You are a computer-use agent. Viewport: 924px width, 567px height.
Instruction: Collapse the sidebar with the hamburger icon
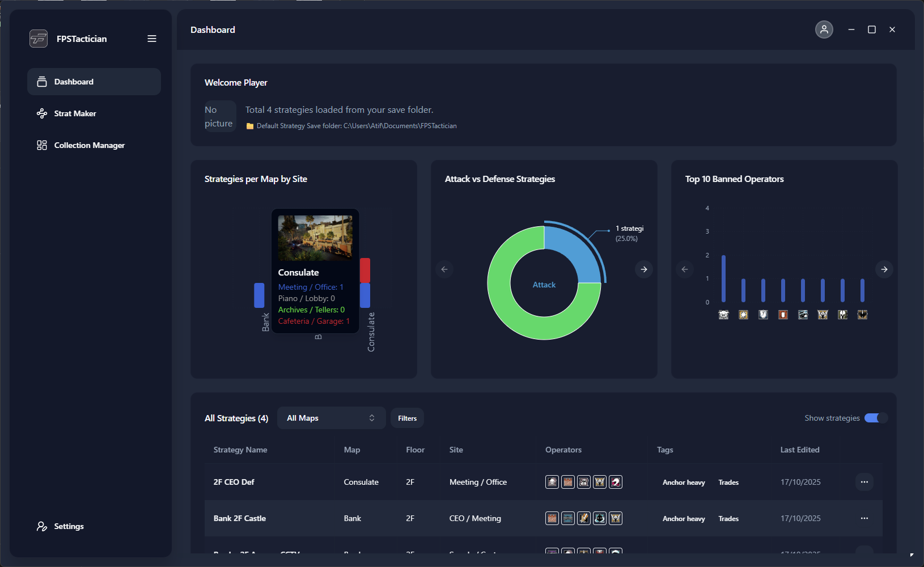coord(152,39)
